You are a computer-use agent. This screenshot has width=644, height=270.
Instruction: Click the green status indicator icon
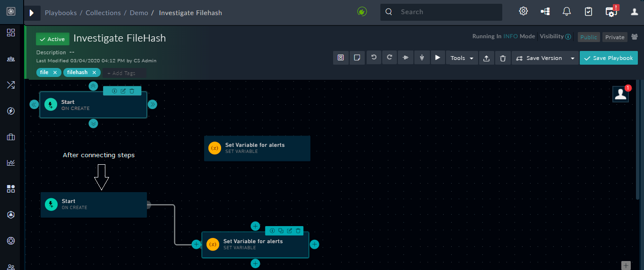point(362,12)
